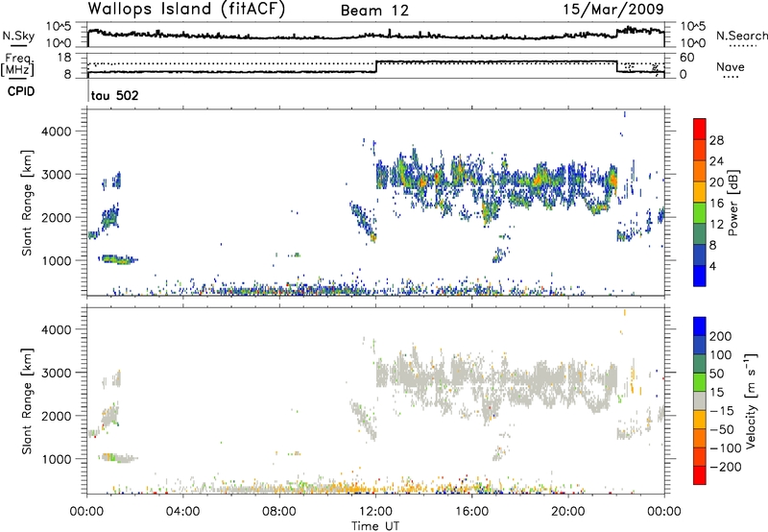Click the "4000" tick of the power panel
This screenshot has height=532, width=768.
[x=56, y=132]
